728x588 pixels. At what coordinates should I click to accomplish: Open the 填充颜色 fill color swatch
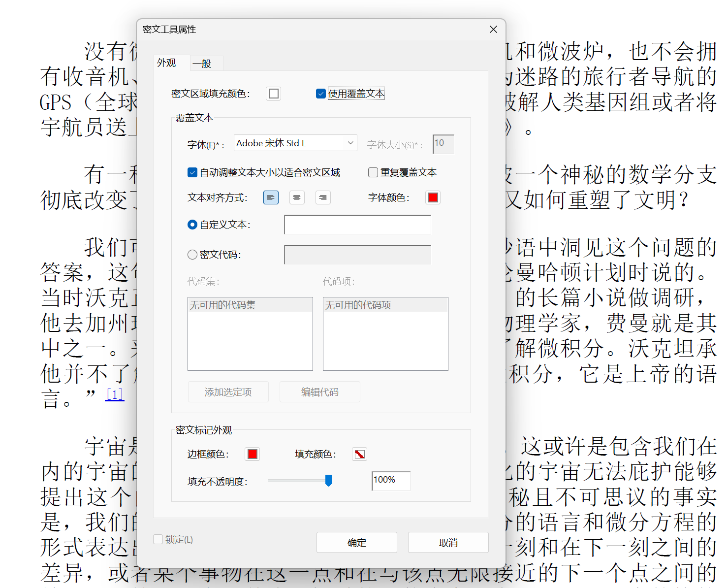tap(359, 454)
